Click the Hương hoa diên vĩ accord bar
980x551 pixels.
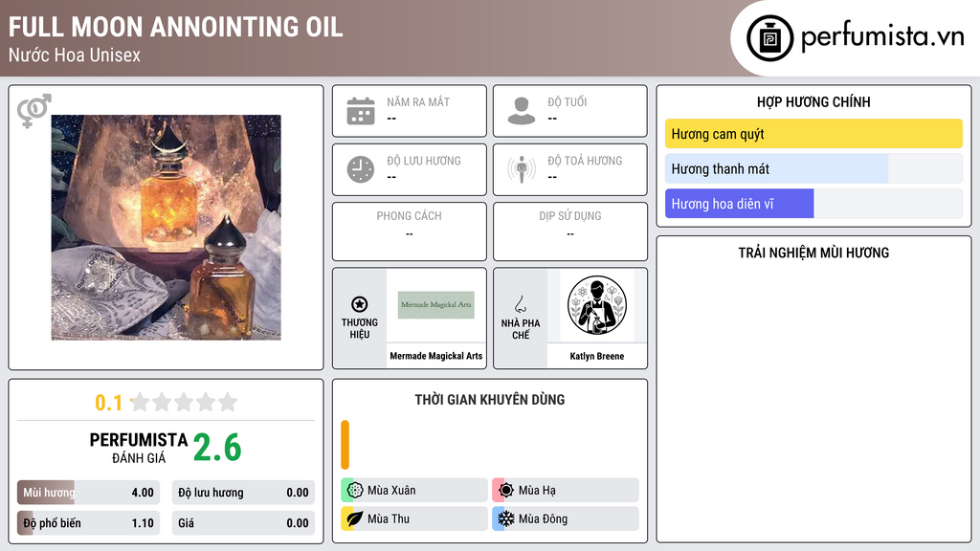click(813, 204)
